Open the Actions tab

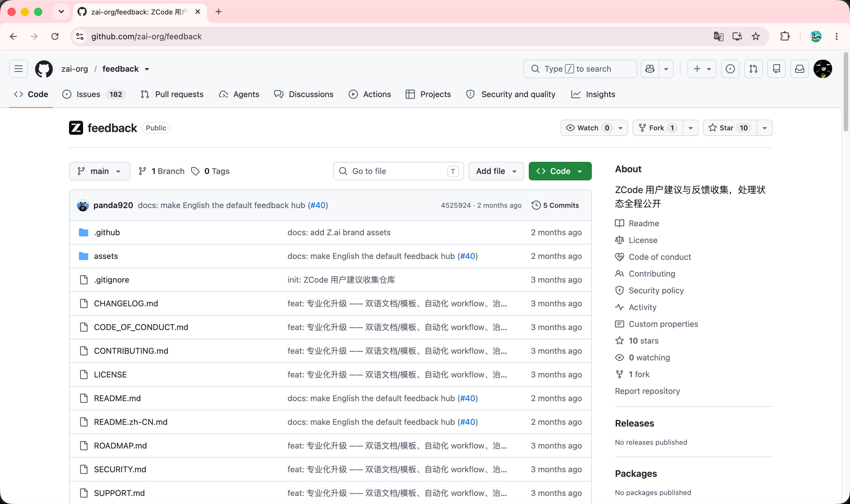(370, 94)
